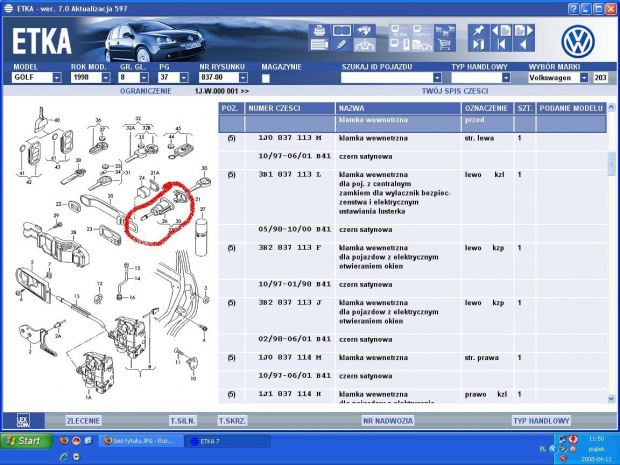
Task: Select part number 1J0 837 114 M
Action: pyautogui.click(x=290, y=357)
